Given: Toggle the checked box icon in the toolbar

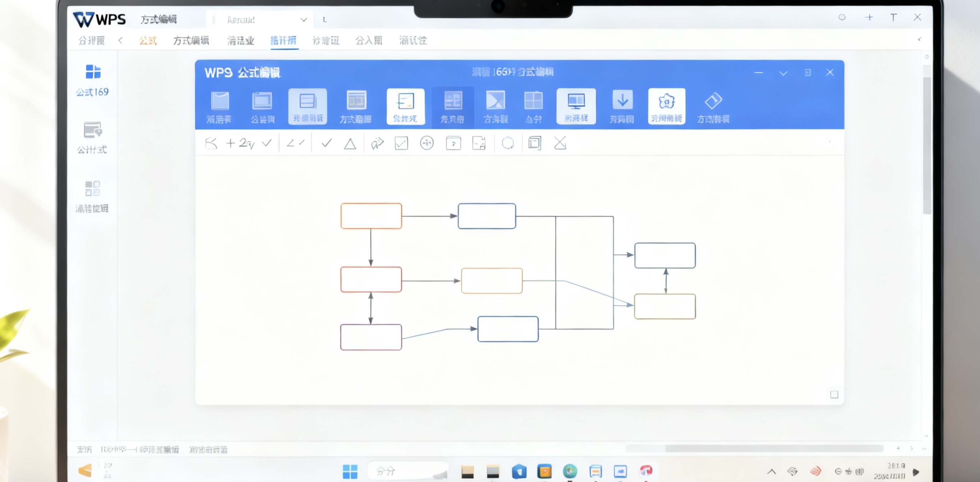Looking at the screenshot, I should (x=401, y=143).
